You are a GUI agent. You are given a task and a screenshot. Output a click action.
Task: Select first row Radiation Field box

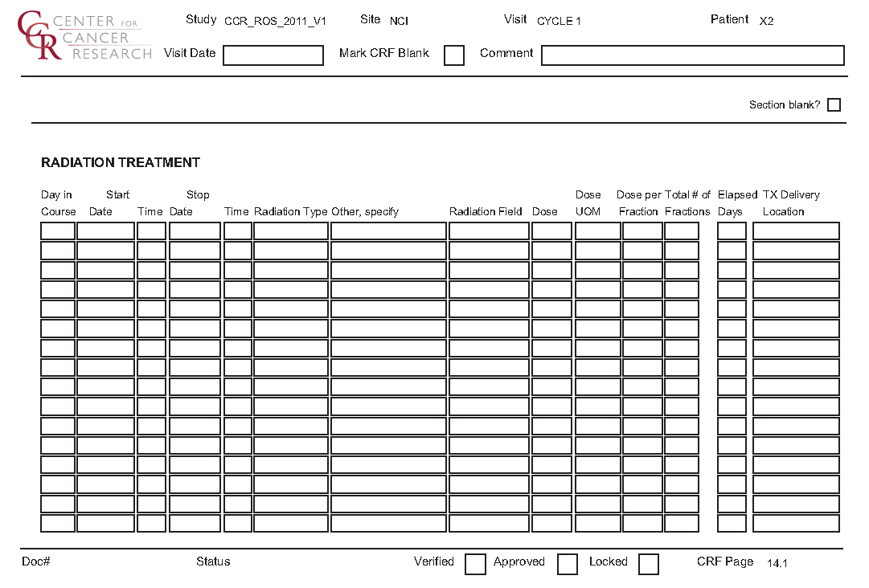(489, 231)
